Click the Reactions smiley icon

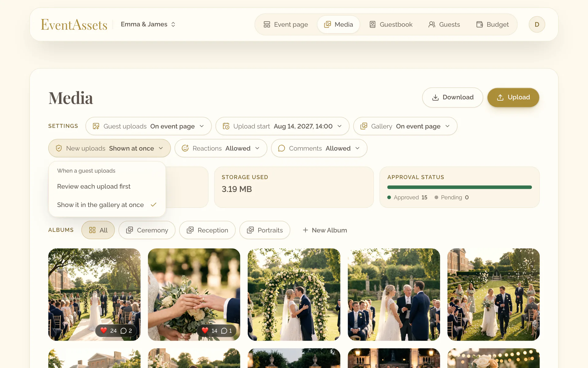[x=185, y=148]
